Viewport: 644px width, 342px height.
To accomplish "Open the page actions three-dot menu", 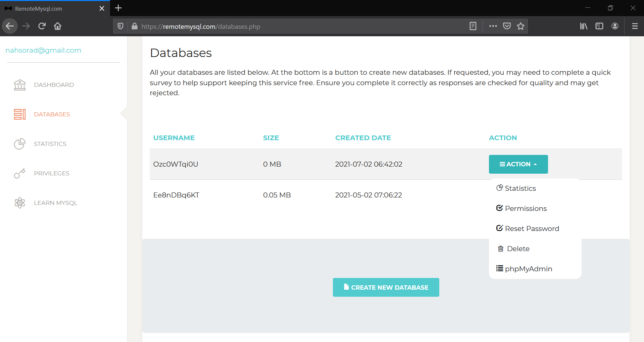I will [x=493, y=26].
